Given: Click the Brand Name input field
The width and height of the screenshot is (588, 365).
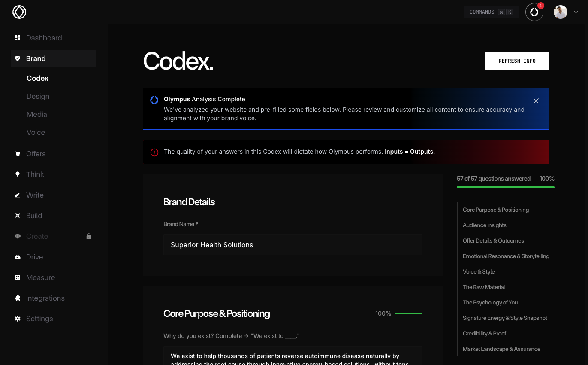Looking at the screenshot, I should point(292,245).
